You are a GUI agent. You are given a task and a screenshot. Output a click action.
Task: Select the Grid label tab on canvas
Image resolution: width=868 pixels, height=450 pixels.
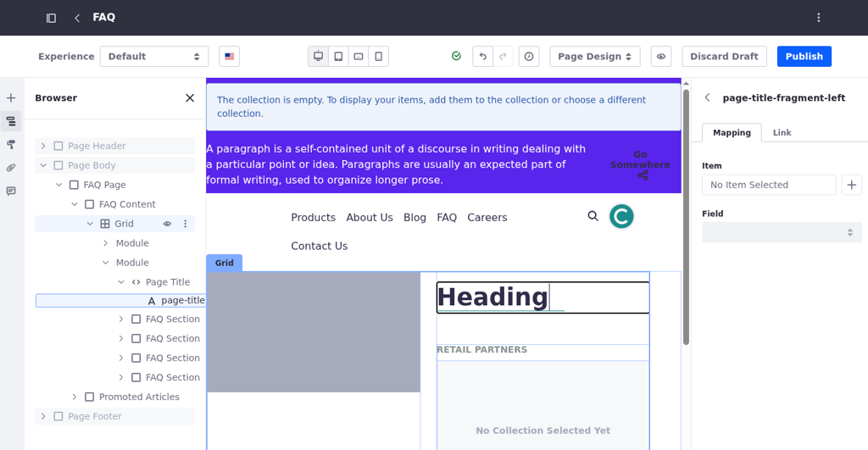224,263
